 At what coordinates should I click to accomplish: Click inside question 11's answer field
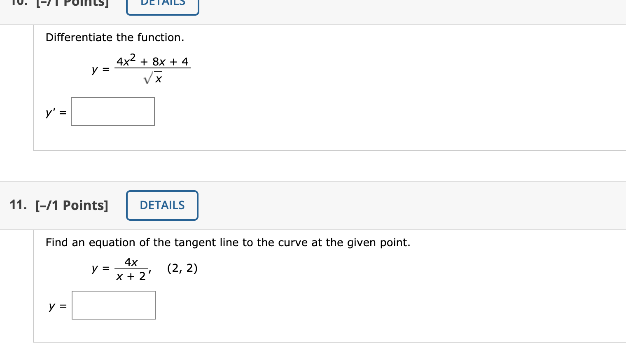(x=113, y=305)
